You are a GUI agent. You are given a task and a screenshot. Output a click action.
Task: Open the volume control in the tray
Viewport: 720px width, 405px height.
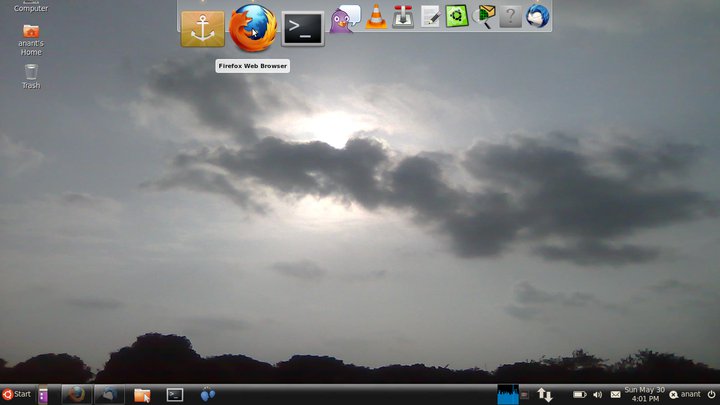point(597,394)
